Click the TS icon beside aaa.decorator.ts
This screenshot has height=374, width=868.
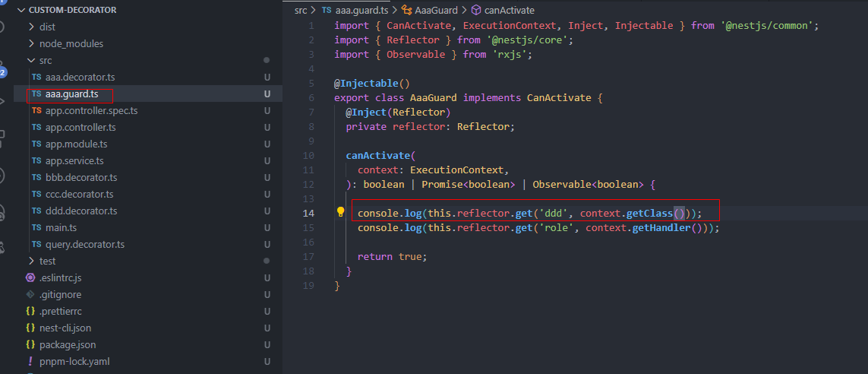click(x=36, y=77)
